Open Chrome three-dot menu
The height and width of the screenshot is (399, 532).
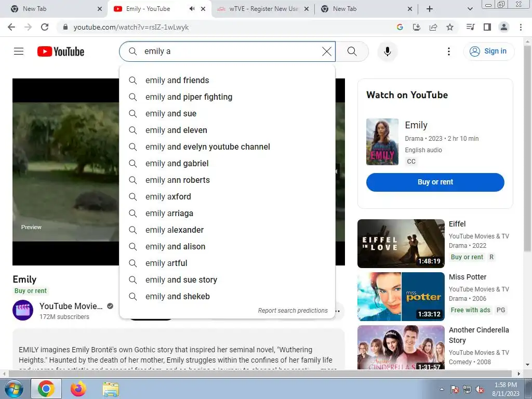[521, 27]
